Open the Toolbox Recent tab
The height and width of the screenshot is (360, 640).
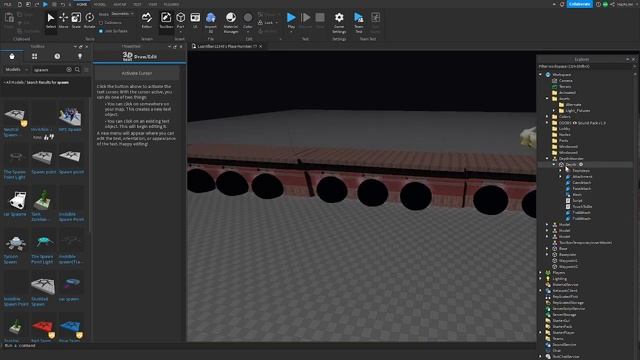(x=57, y=56)
